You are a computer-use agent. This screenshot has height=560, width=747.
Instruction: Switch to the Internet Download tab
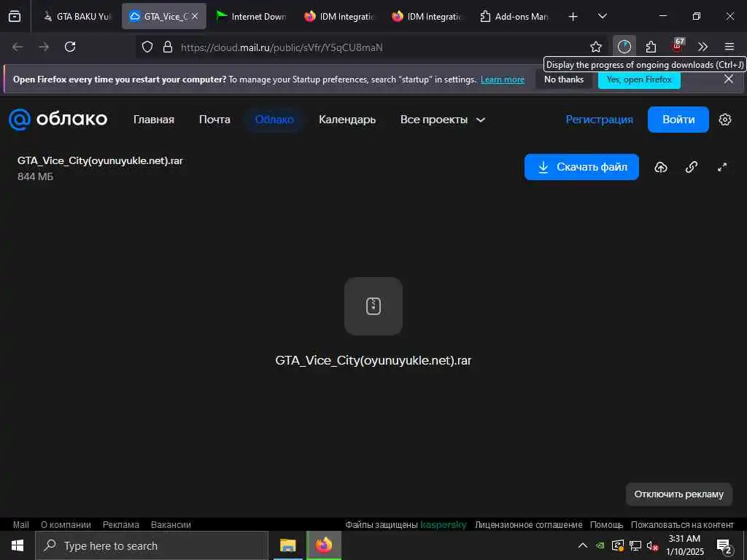251,16
